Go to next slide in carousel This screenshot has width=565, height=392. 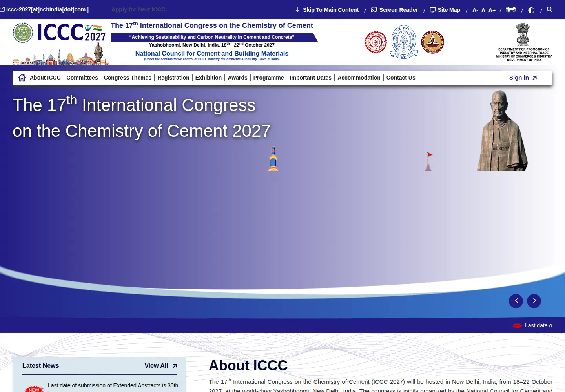click(x=534, y=301)
